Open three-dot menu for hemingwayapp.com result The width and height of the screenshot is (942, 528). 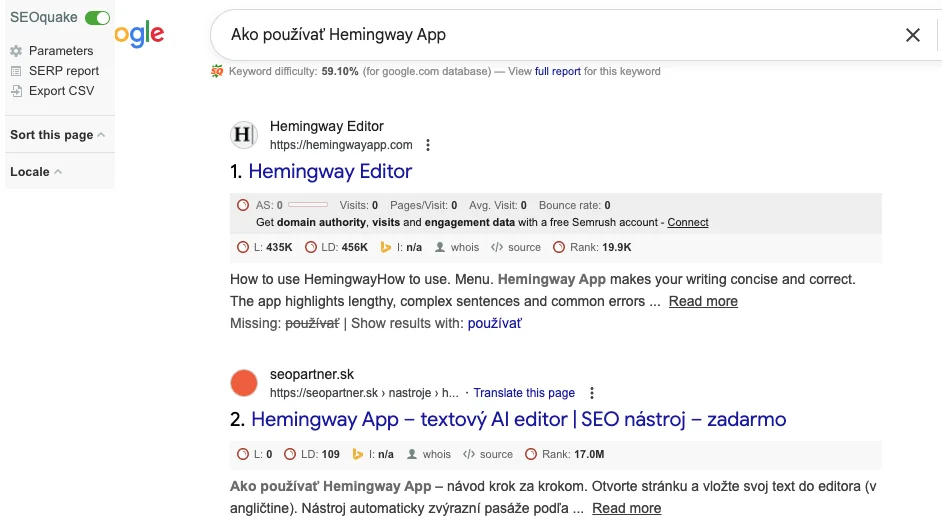pyautogui.click(x=428, y=145)
